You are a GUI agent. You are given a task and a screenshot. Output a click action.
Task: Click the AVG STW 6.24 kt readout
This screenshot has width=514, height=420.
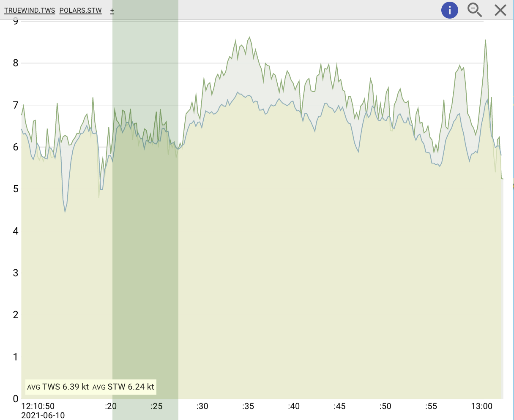click(x=123, y=387)
